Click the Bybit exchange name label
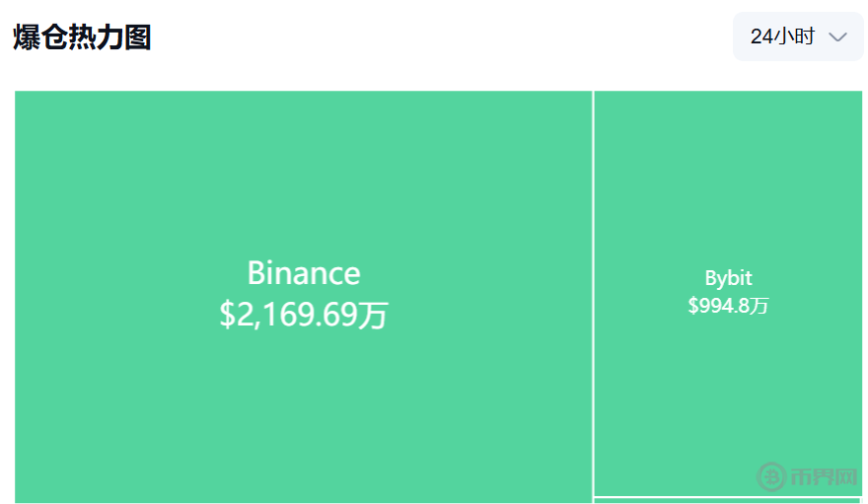 click(728, 278)
